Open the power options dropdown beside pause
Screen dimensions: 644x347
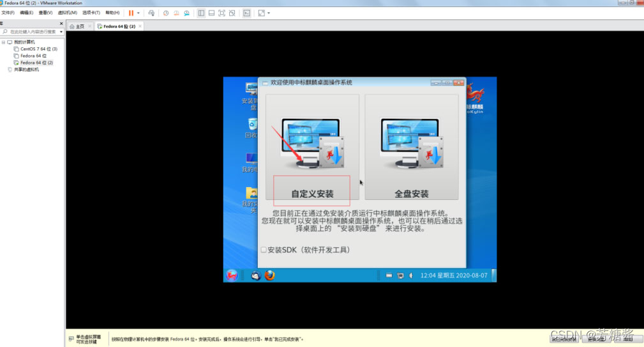coord(139,13)
